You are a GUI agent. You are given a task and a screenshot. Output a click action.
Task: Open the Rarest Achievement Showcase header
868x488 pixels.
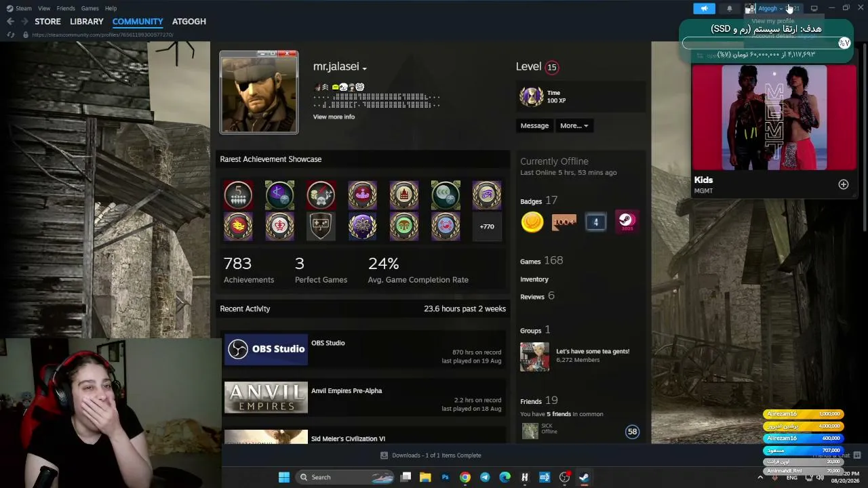(271, 159)
